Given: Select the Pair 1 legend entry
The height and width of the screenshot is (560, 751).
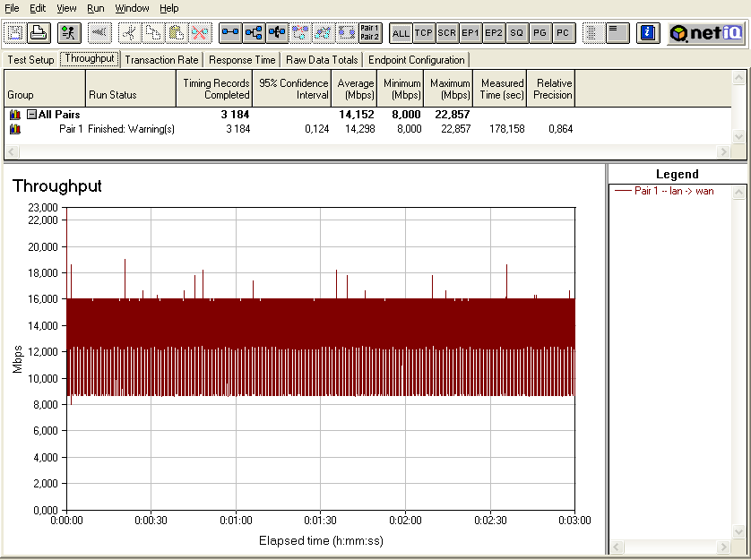Looking at the screenshot, I should [673, 191].
